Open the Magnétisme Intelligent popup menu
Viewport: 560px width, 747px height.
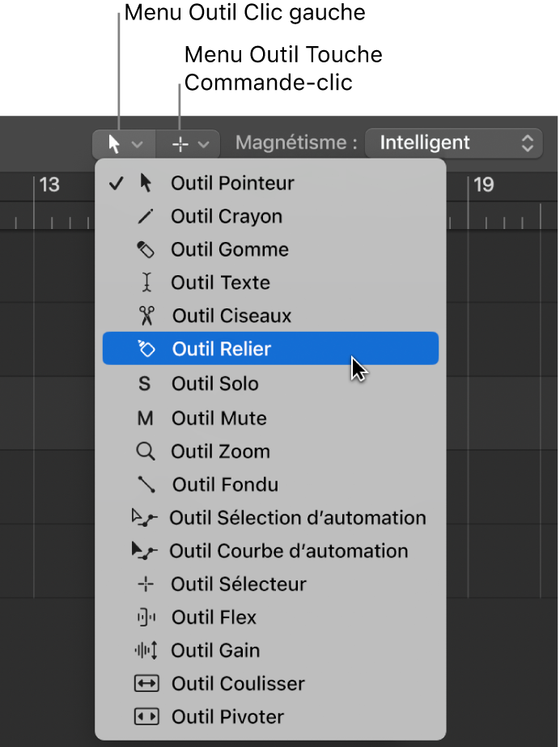(x=454, y=142)
